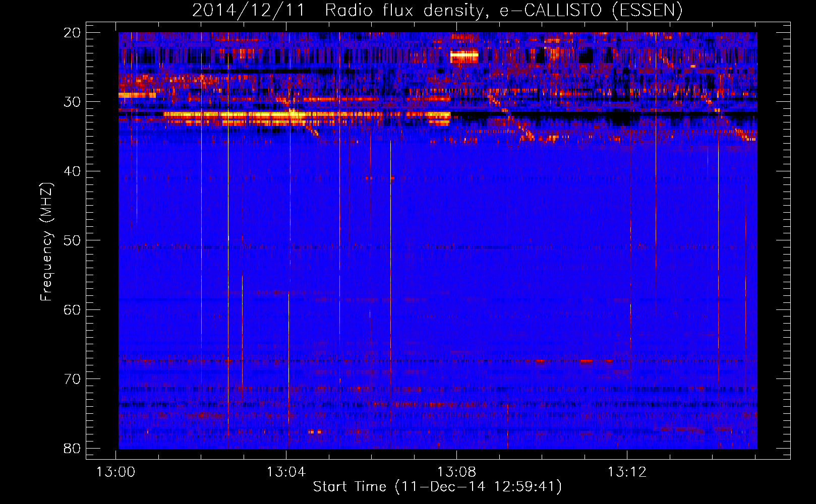
Task: Click the '20' frequency tick label
Action: [72, 33]
